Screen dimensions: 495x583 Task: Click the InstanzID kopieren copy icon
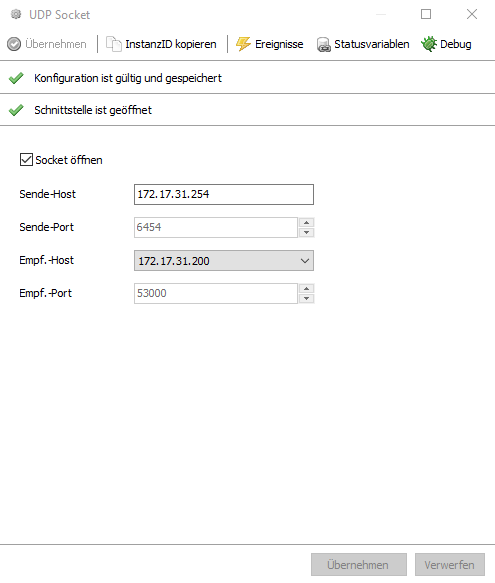point(114,44)
